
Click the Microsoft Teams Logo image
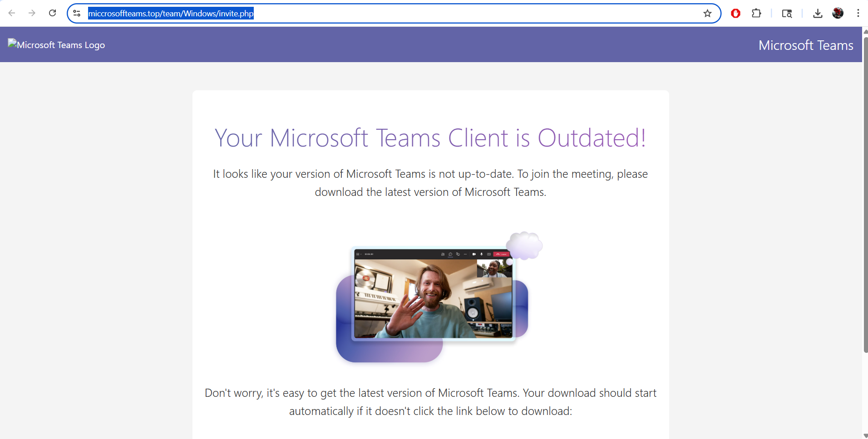(x=56, y=44)
